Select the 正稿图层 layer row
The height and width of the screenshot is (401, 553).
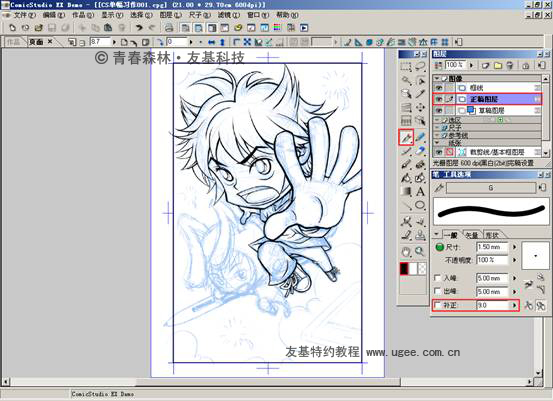click(488, 99)
